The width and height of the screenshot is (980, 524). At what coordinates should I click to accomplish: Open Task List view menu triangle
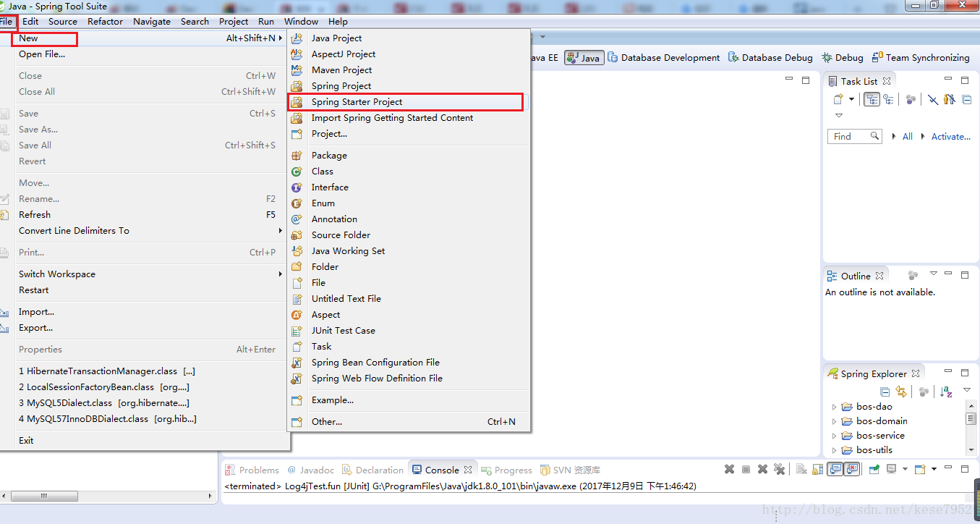(x=839, y=116)
